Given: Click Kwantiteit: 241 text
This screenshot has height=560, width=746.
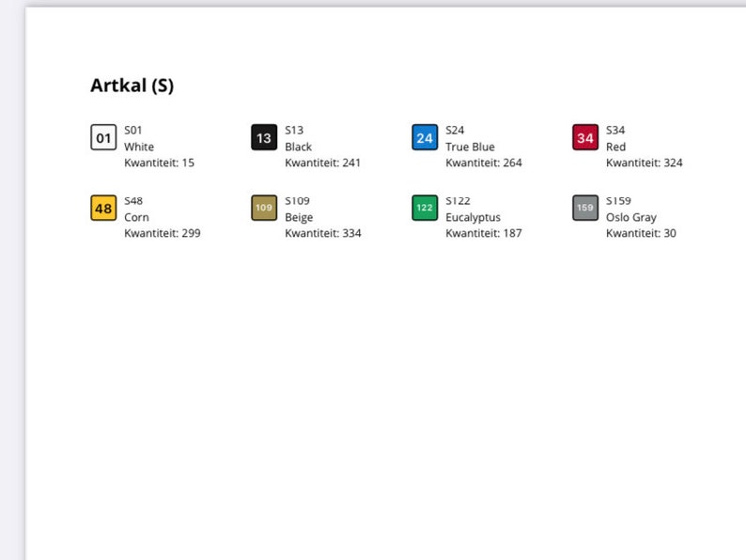Looking at the screenshot, I should [x=323, y=163].
